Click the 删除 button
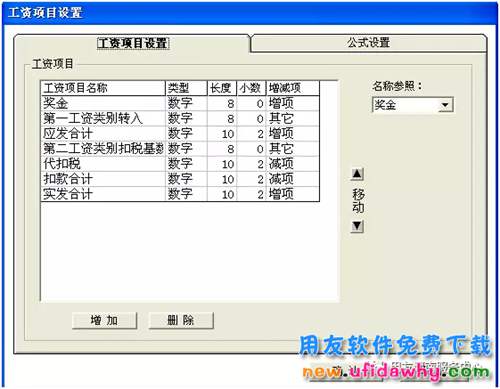Image resolution: width=500 pixels, height=389 pixels. pos(181,320)
